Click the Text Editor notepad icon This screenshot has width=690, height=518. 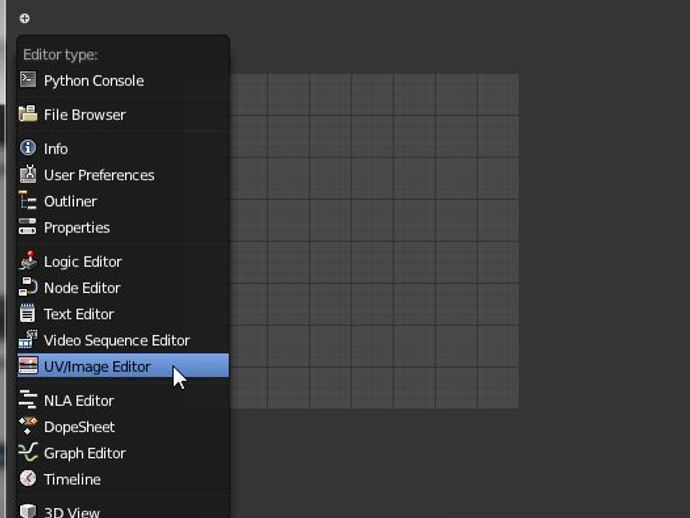[28, 313]
